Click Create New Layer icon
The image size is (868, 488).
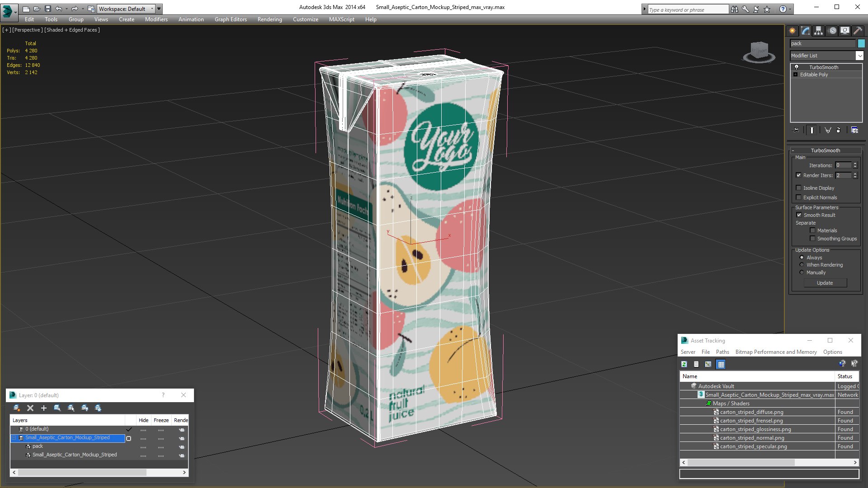pos(17,408)
